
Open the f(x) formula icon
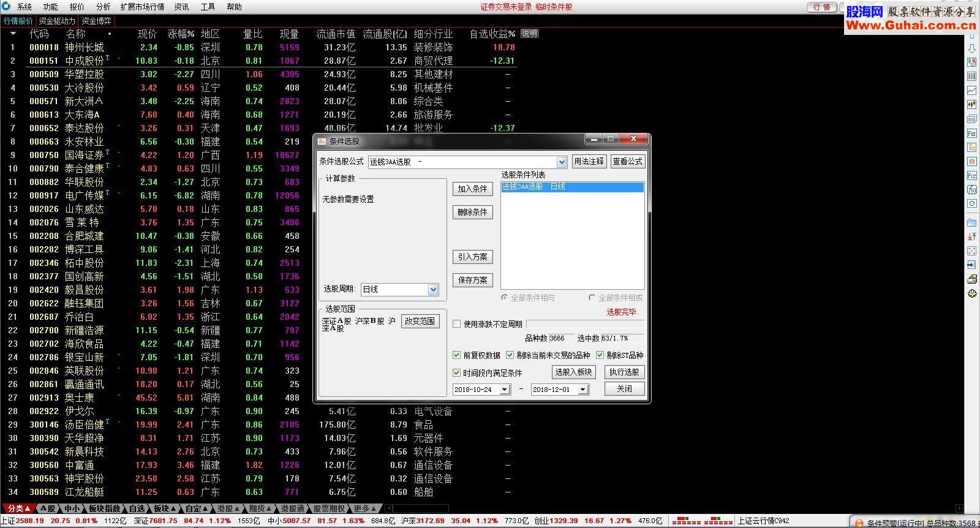coord(971,189)
